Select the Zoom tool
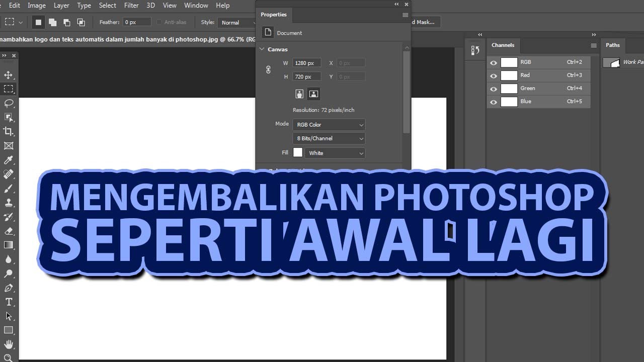Viewport: 644px width, 362px height. click(9, 358)
